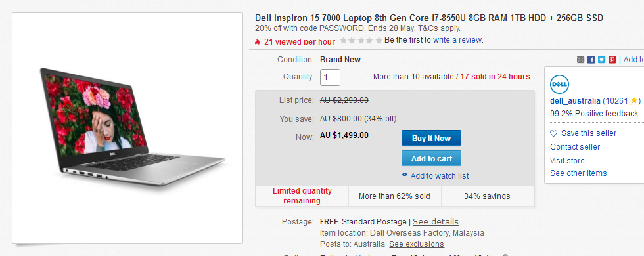The height and width of the screenshot is (256, 644).
Task: Add the Dell laptop to cart
Action: click(x=431, y=158)
